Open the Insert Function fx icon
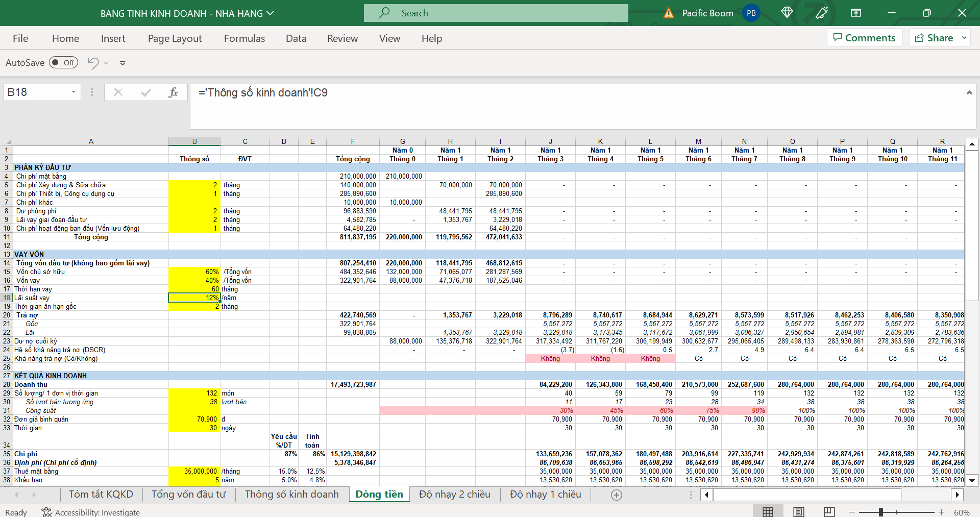Image resolution: width=980 pixels, height=517 pixels. (x=173, y=92)
